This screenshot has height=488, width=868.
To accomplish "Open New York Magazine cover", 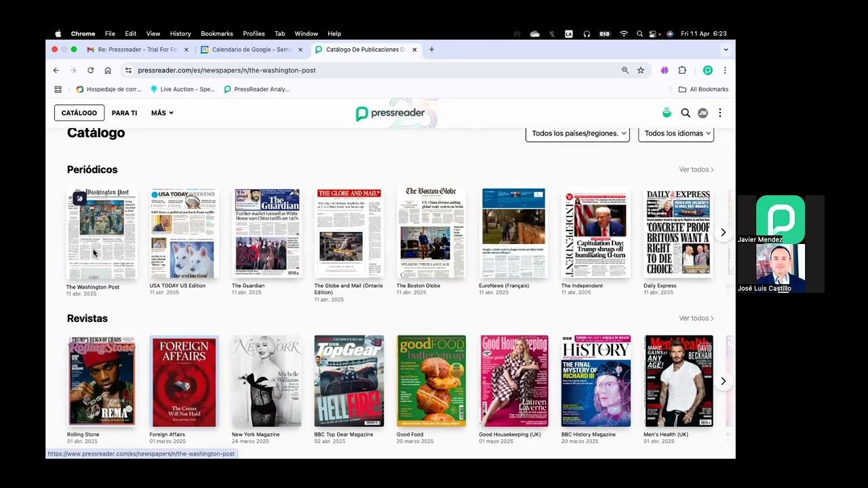I will (x=267, y=381).
